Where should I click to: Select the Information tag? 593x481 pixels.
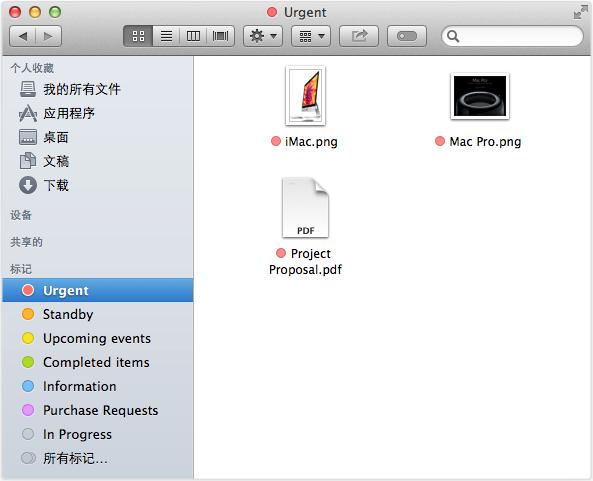click(98, 386)
